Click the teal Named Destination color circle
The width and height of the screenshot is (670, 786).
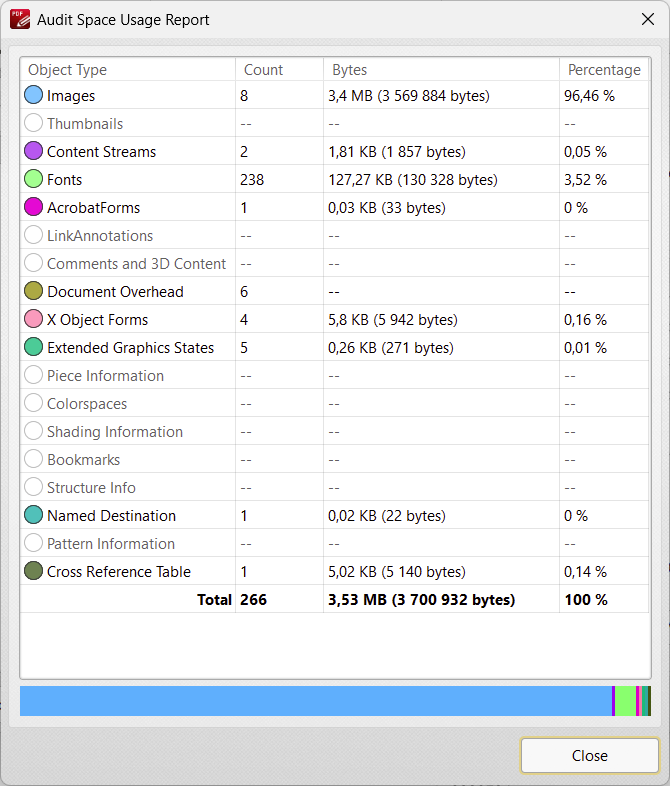coord(33,516)
